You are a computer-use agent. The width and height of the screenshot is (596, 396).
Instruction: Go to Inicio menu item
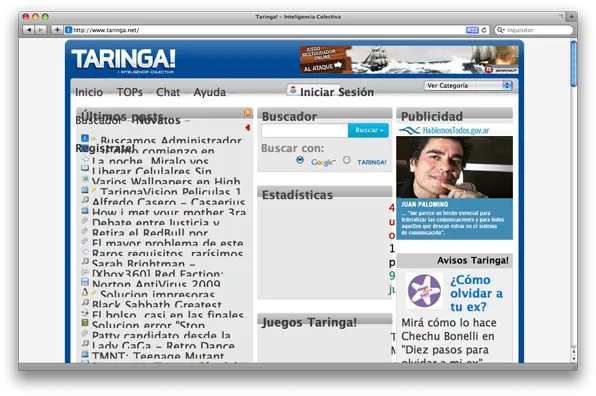point(89,92)
